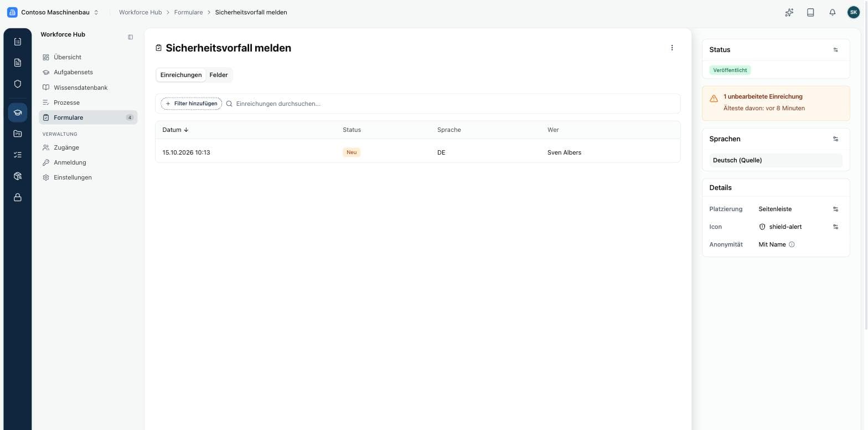Open the SK user avatar menu
The height and width of the screenshot is (430, 868).
point(854,12)
